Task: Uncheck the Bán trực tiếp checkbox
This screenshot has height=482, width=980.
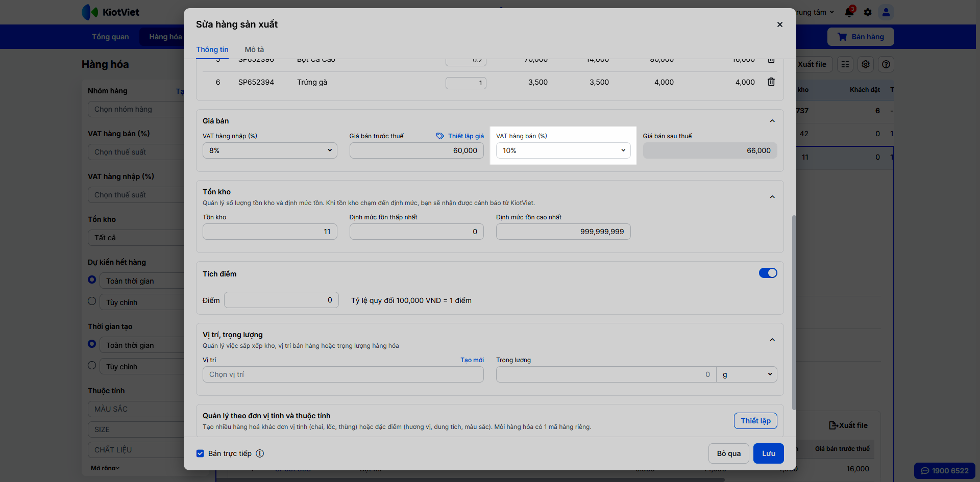Action: pos(201,453)
